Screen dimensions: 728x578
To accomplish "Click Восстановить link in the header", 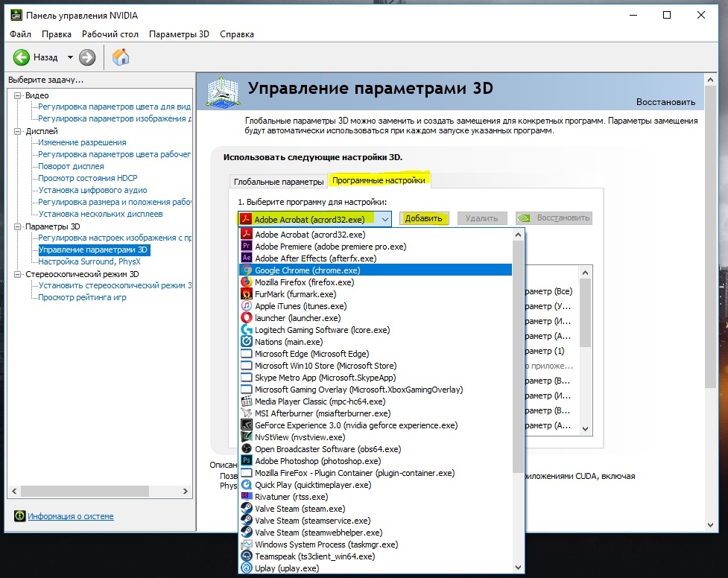I will tap(666, 102).
